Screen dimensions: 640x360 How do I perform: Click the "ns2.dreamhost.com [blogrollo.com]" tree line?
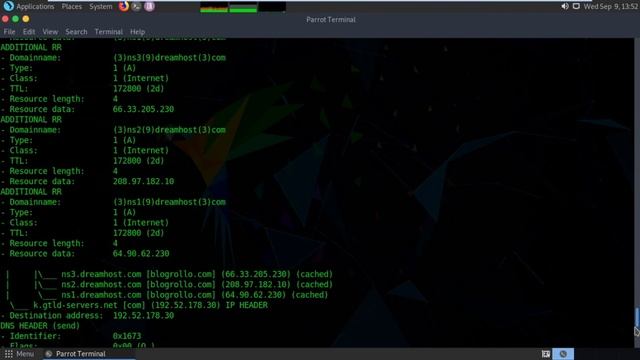click(x=138, y=284)
